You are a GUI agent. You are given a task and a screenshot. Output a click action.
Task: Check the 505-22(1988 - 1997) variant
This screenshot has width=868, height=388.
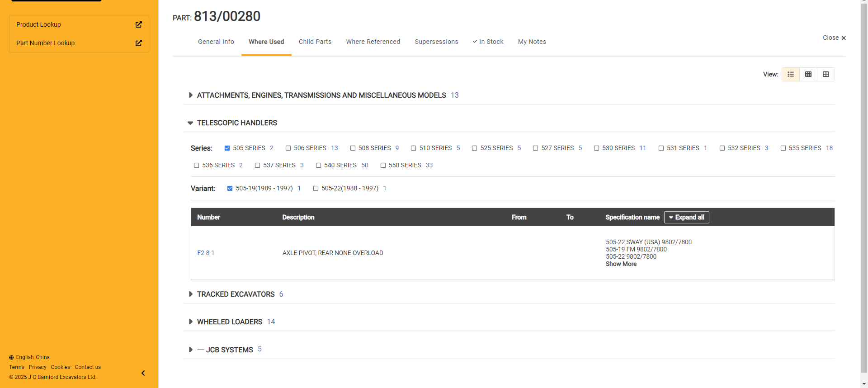click(316, 189)
